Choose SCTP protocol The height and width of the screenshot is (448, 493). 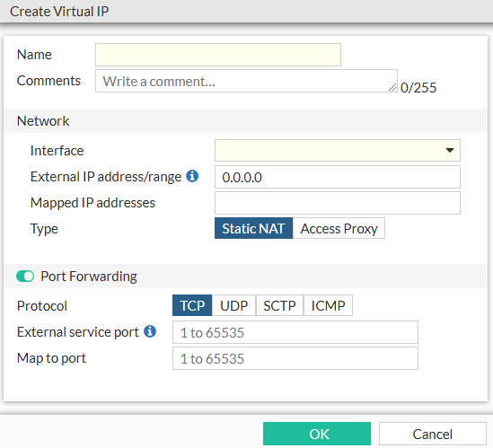pyautogui.click(x=279, y=305)
